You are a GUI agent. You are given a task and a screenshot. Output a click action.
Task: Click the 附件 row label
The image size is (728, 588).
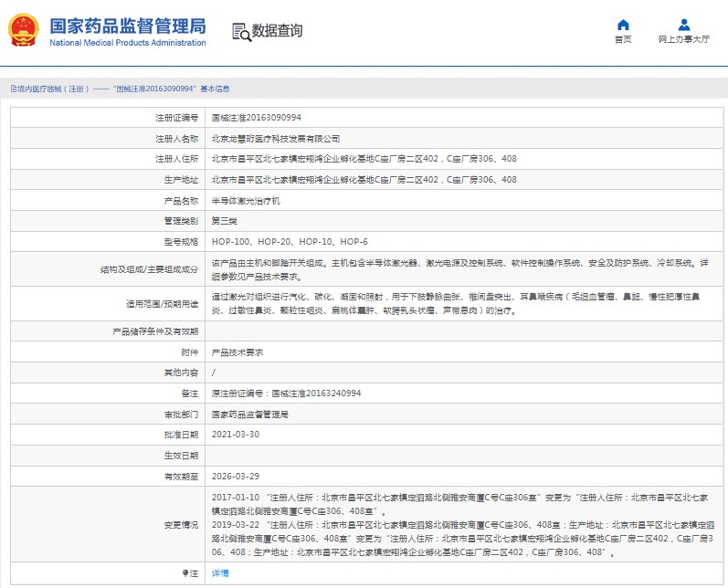(x=189, y=352)
